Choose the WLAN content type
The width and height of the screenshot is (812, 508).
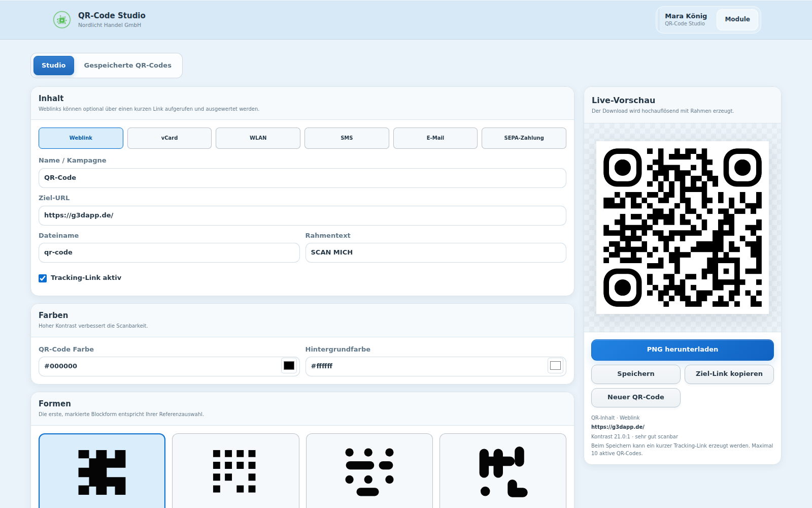[258, 138]
